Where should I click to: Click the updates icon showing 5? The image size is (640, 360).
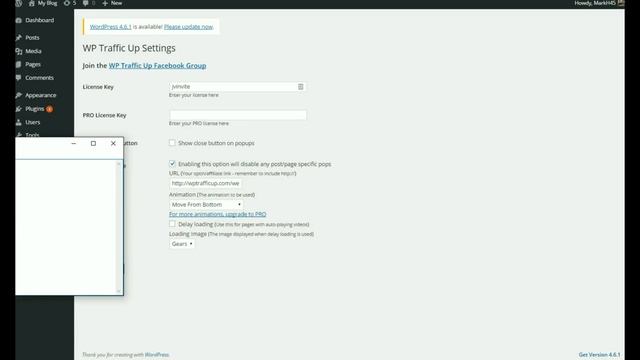[67, 3]
